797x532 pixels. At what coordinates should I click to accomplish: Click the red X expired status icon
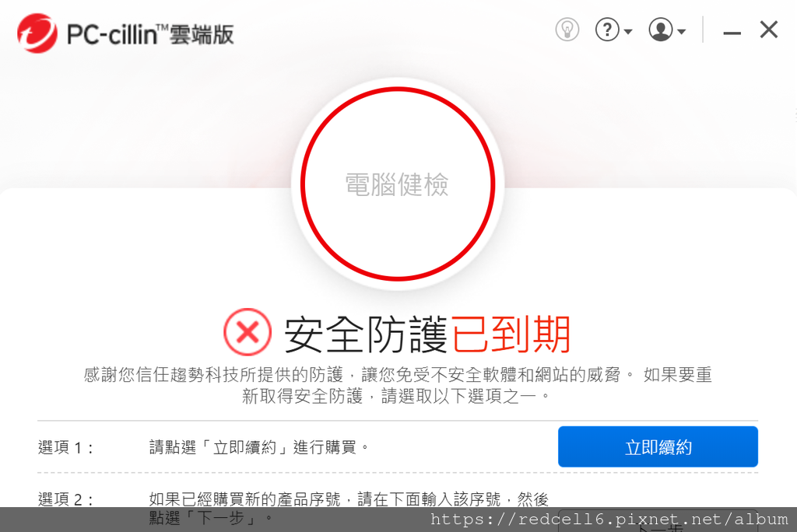pos(248,332)
